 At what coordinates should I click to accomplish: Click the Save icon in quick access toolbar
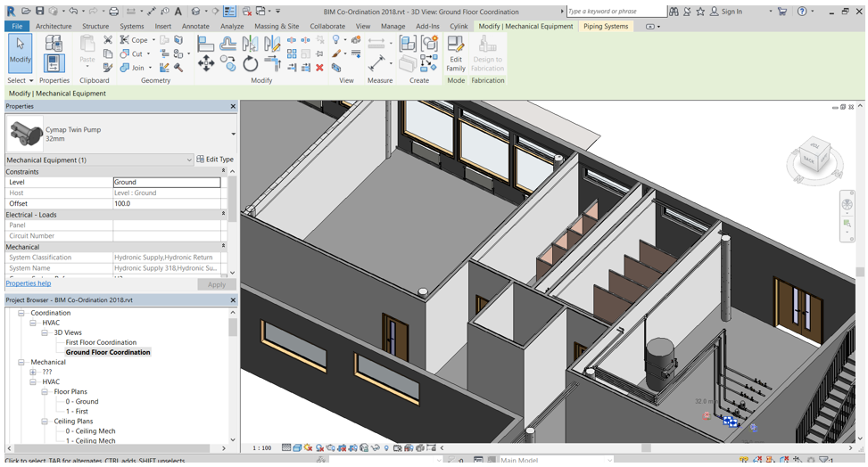(x=39, y=11)
